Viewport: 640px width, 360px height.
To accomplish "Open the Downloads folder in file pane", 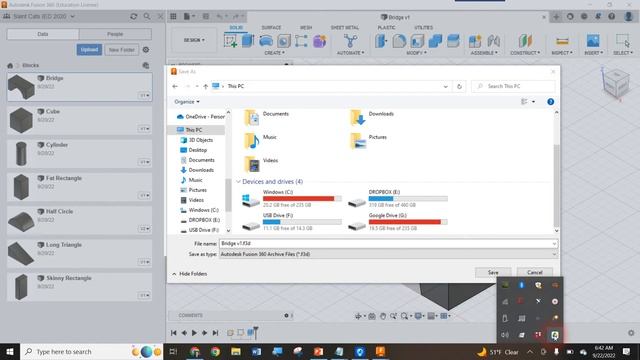I will coord(372,118).
